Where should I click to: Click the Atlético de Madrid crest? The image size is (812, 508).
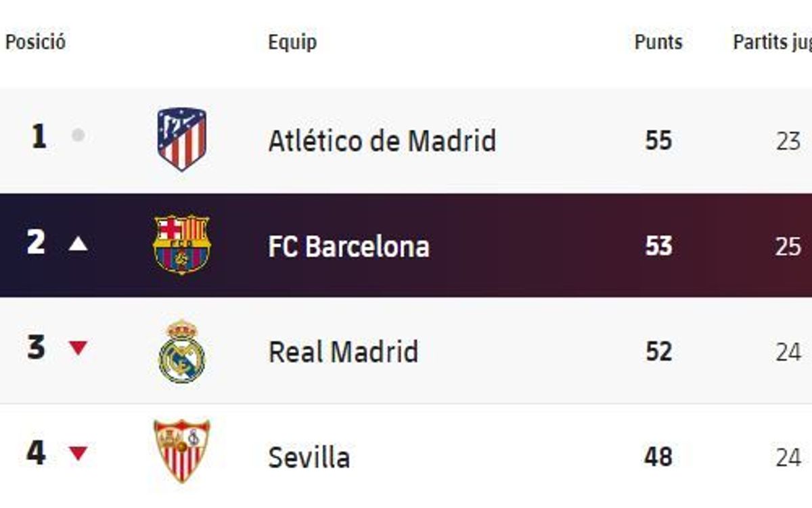181,139
